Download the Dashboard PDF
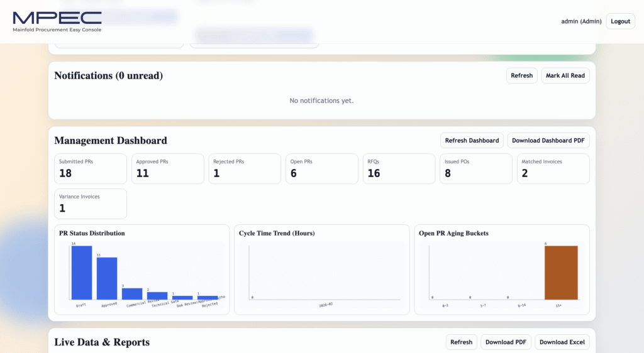This screenshot has width=644, height=353. pyautogui.click(x=548, y=141)
